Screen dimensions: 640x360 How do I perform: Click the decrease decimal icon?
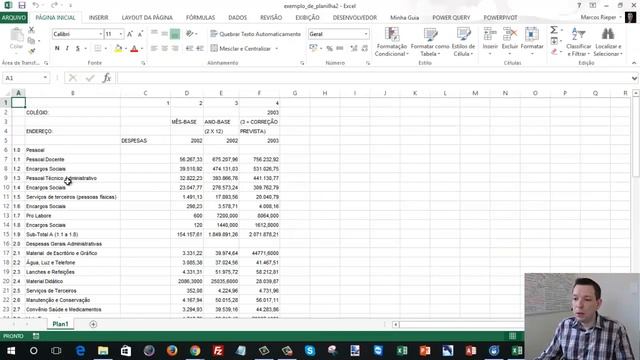pyautogui.click(x=364, y=48)
